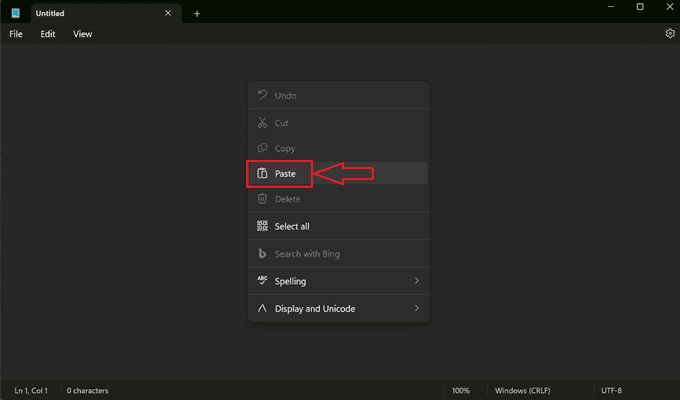The image size is (680, 400).
Task: Click the Notepad app icon in title bar
Action: 16,13
